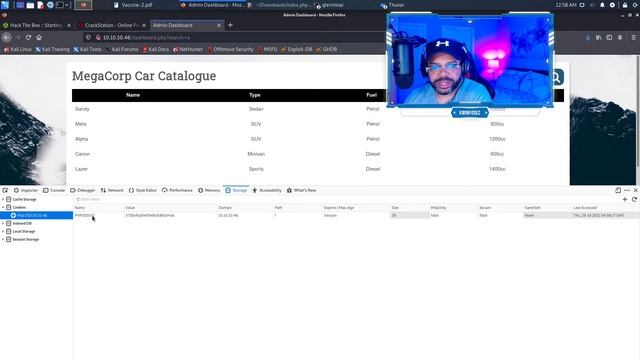Click the Filter Items input field

[x=346, y=200]
